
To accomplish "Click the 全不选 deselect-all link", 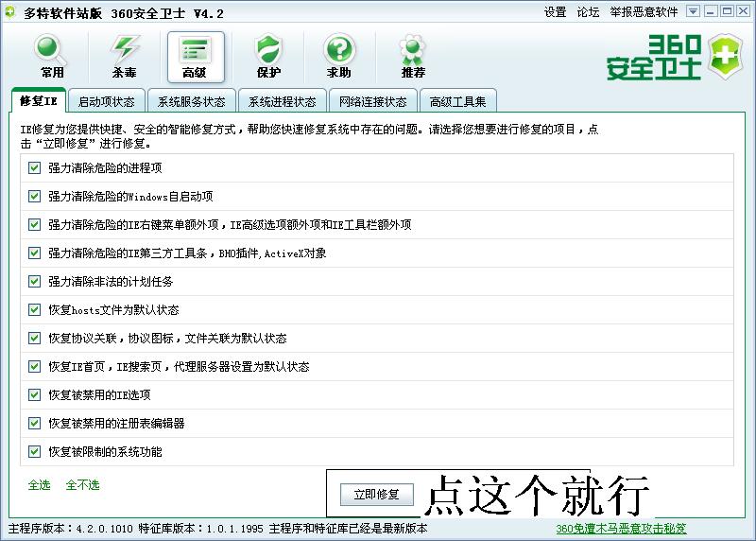I will [x=82, y=484].
